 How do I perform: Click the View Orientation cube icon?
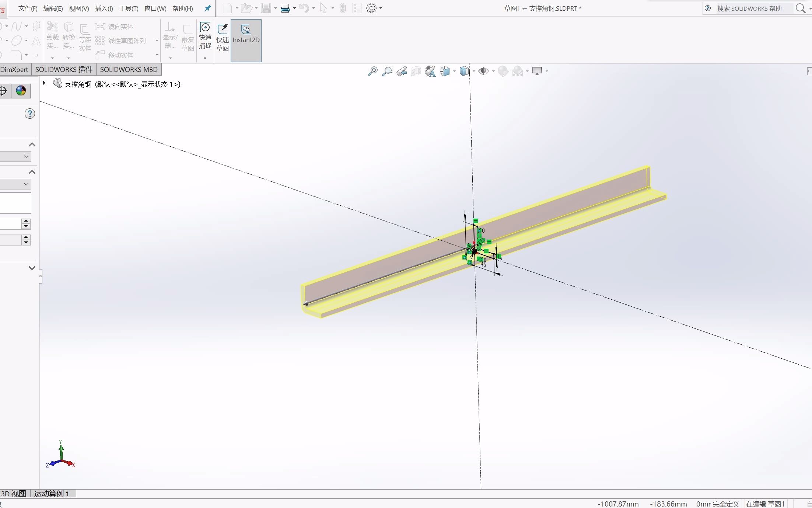445,71
